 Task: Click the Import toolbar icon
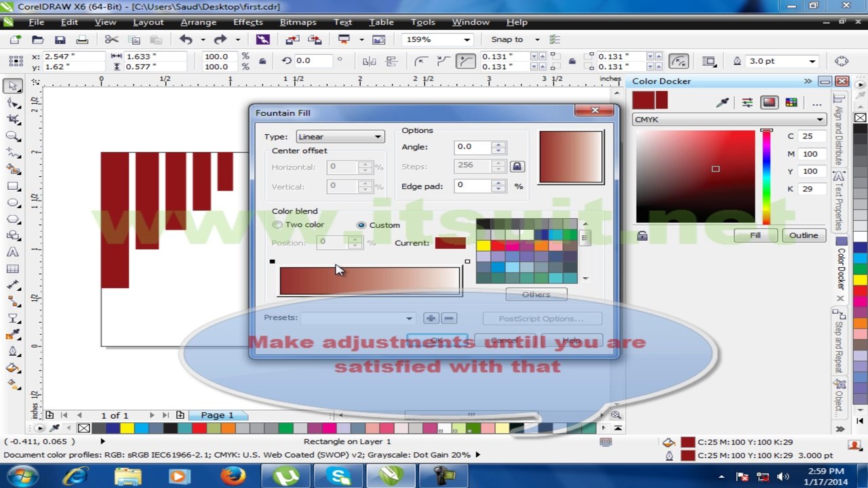tap(292, 40)
